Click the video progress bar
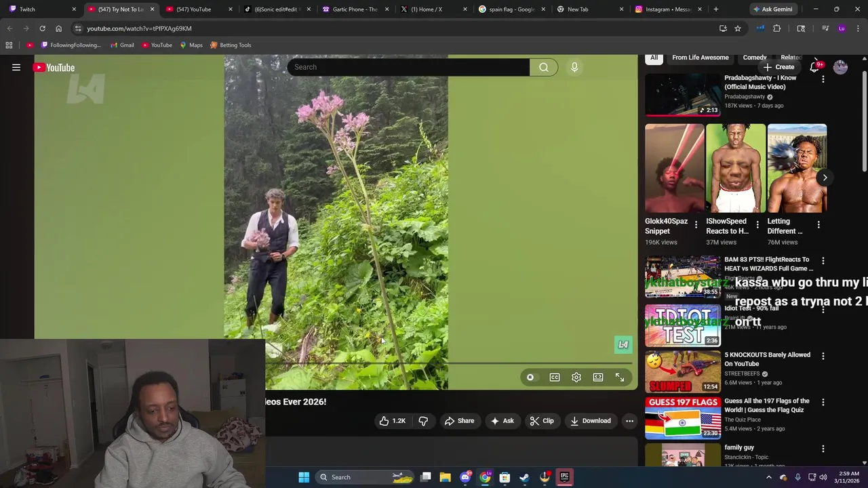The height and width of the screenshot is (488, 868). [x=448, y=363]
